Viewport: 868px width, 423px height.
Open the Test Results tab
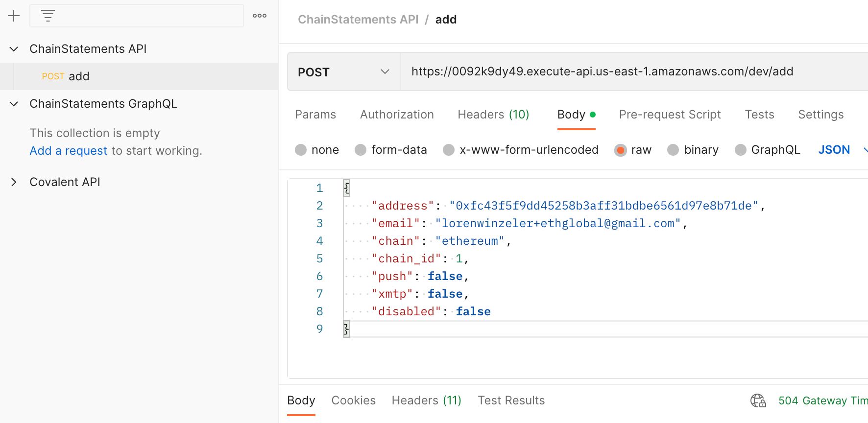[511, 400]
